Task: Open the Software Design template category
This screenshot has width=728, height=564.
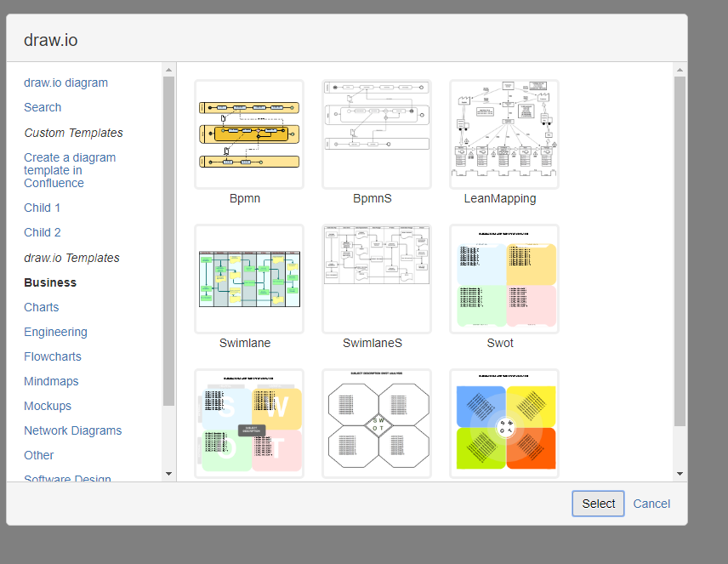Action: 67,477
